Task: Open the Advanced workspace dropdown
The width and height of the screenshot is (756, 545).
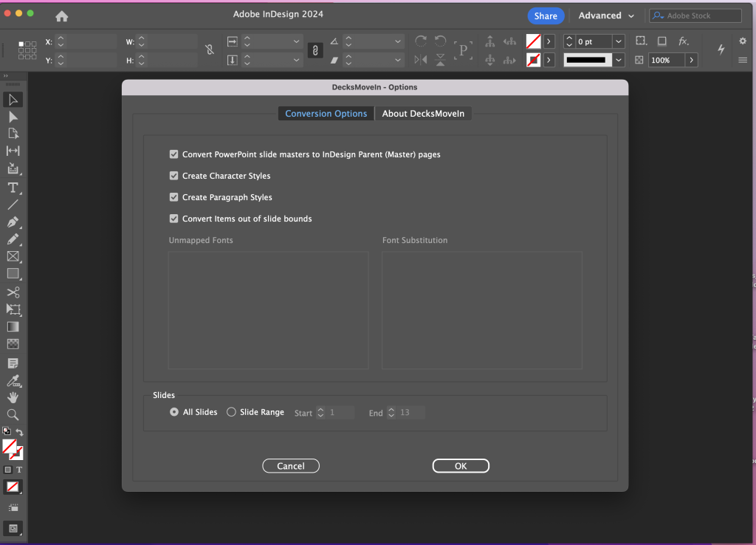Action: coord(606,16)
